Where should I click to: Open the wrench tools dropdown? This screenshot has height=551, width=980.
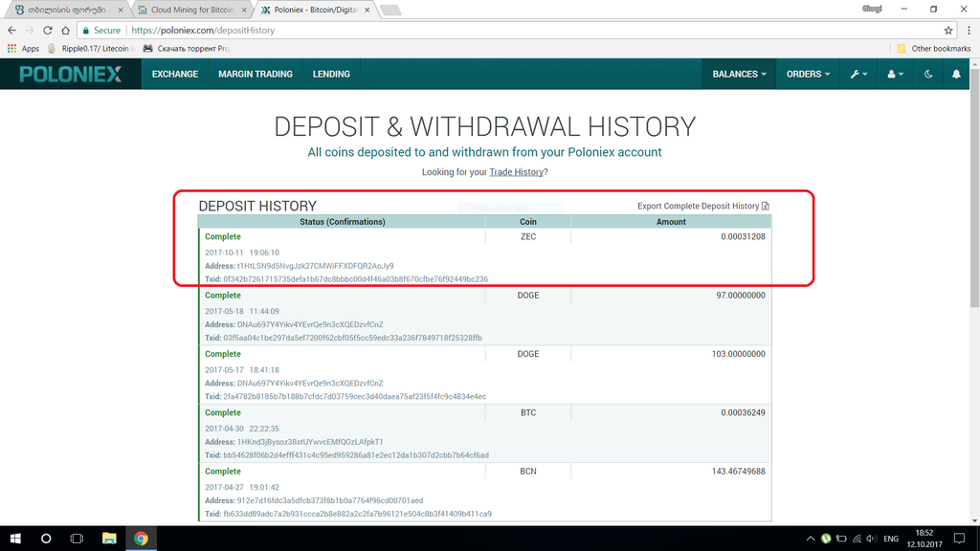(x=858, y=74)
